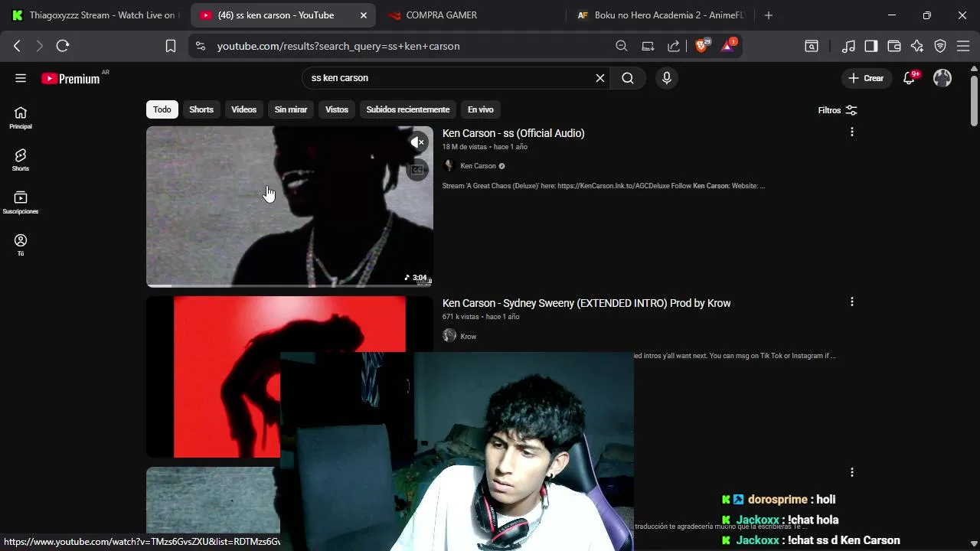The image size is (980, 551).
Task: Switch to Boku no Hero Academia tab
Action: tap(660, 15)
